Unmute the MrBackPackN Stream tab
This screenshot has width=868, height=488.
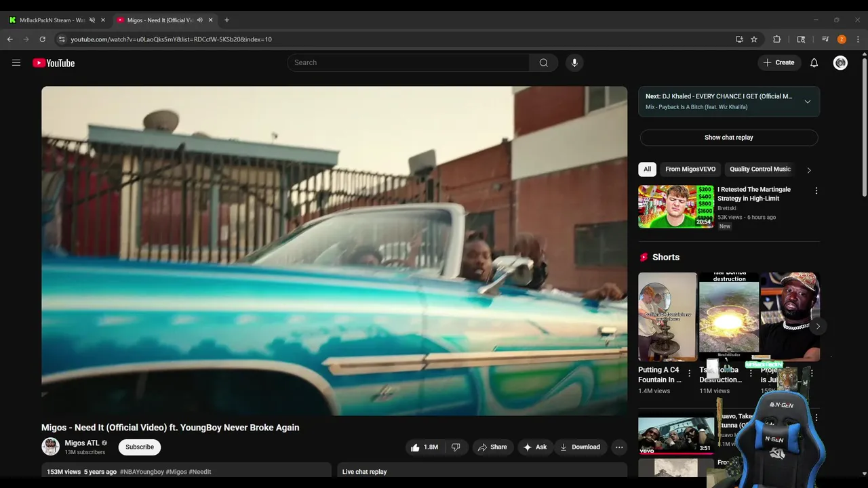[92, 20]
